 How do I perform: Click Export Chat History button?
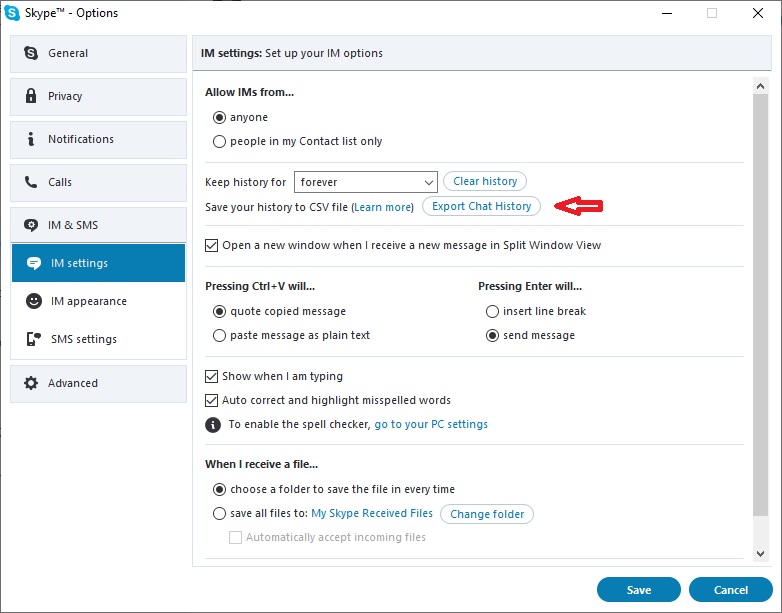click(x=481, y=206)
